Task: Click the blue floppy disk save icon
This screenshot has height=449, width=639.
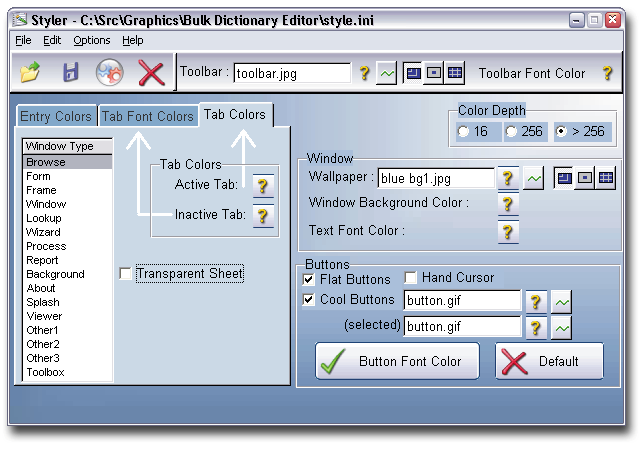Action: click(70, 73)
